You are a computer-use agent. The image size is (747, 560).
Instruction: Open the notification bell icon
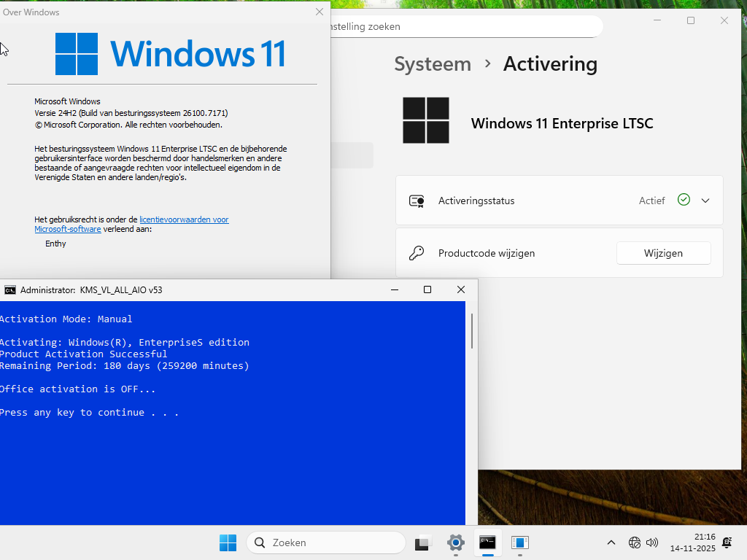(x=727, y=542)
